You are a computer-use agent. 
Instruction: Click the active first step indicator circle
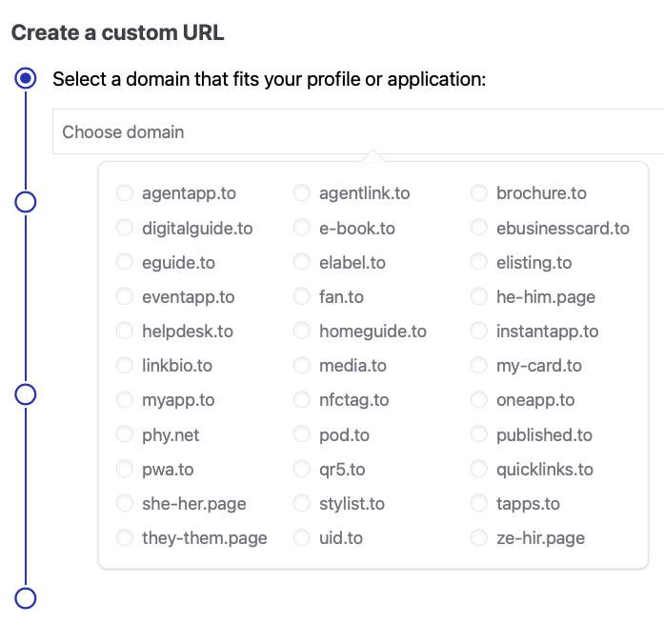tap(27, 78)
